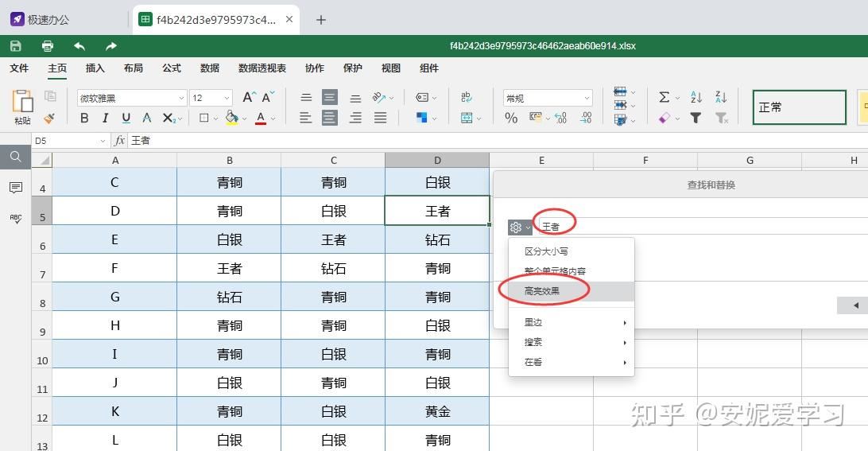Apply percent number format
This screenshot has width=868, height=451.
tap(511, 118)
